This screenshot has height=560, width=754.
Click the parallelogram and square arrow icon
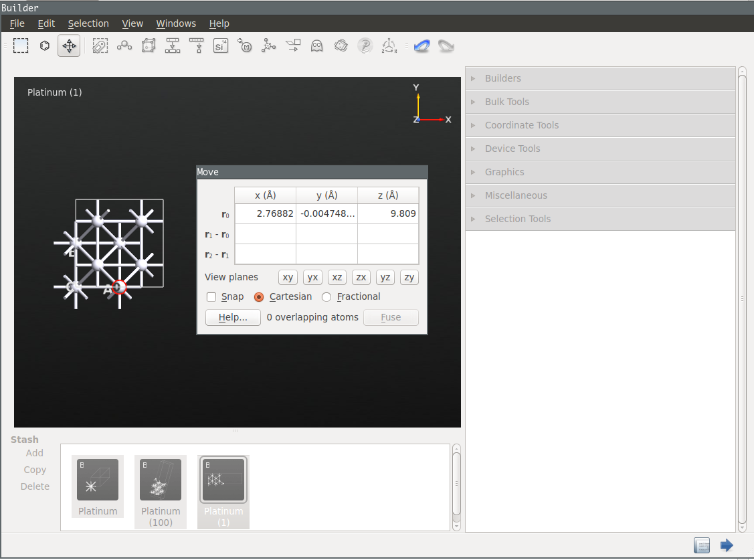click(x=293, y=45)
